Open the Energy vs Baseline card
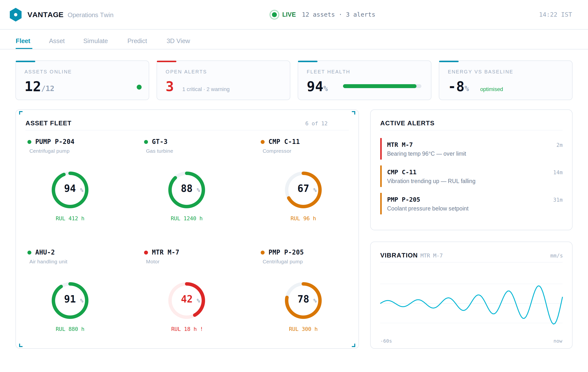588x372 pixels. [506, 80]
